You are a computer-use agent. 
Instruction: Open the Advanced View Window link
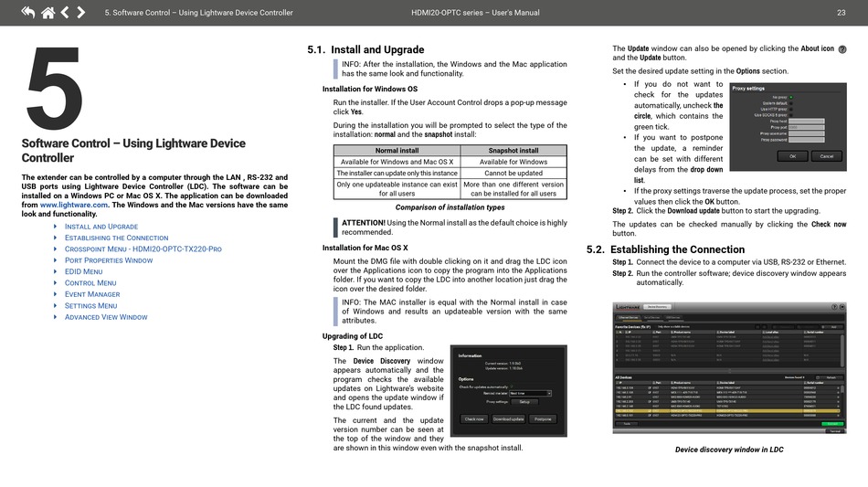106,317
